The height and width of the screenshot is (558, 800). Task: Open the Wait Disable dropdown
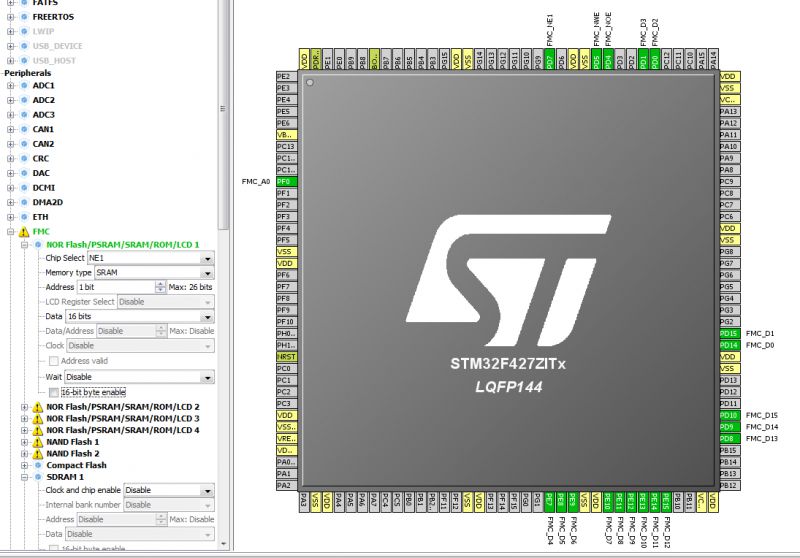tap(207, 377)
